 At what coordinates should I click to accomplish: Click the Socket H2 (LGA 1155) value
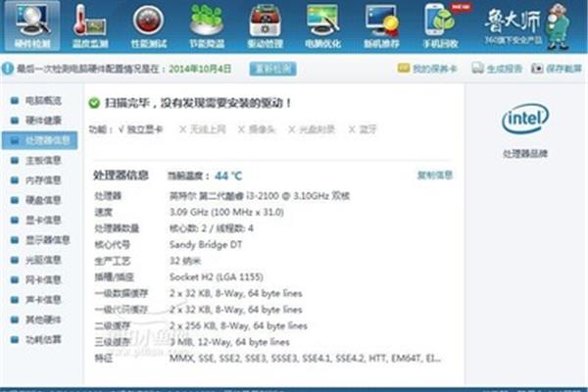coord(216,277)
